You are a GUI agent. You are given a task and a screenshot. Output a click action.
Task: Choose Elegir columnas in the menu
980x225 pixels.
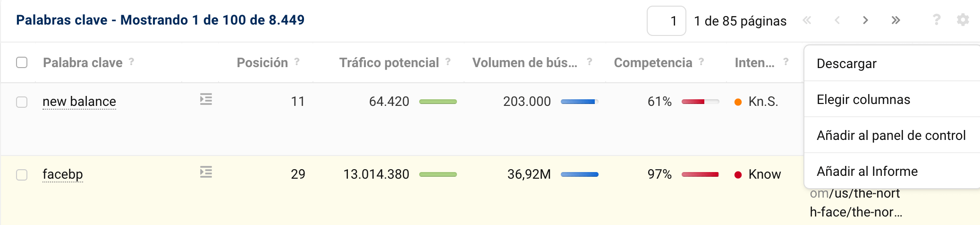point(863,99)
